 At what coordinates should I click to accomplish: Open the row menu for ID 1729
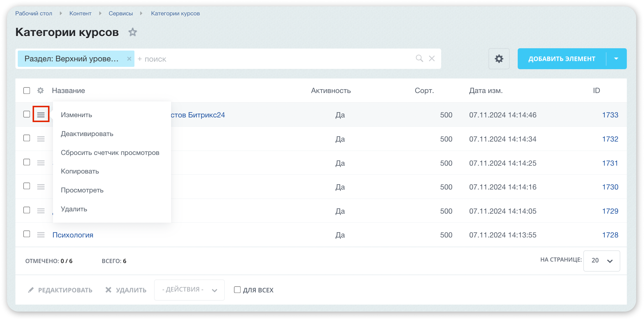pos(41,211)
